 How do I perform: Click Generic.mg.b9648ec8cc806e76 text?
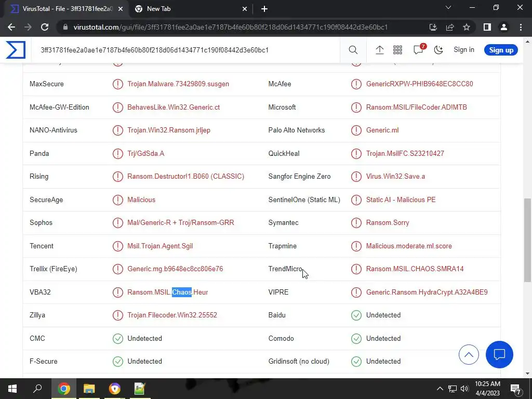[175, 269]
